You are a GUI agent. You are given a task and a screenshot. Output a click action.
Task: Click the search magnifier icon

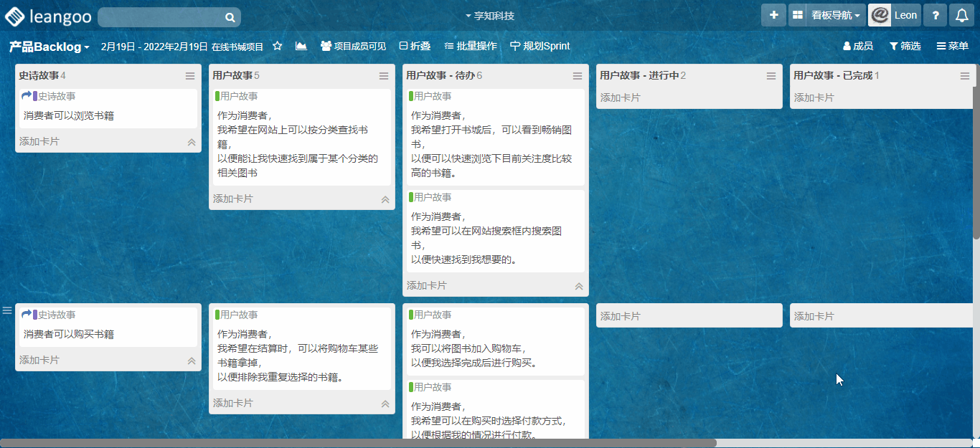point(230,17)
